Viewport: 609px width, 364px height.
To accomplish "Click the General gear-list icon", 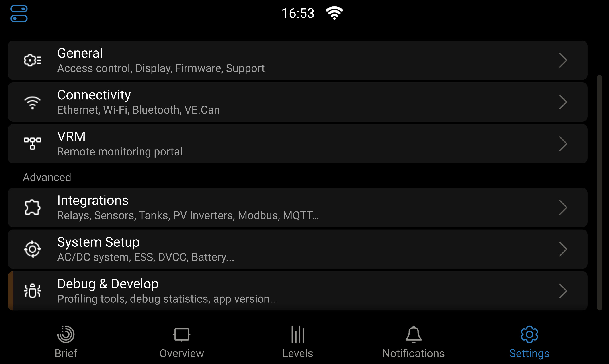I will point(32,60).
